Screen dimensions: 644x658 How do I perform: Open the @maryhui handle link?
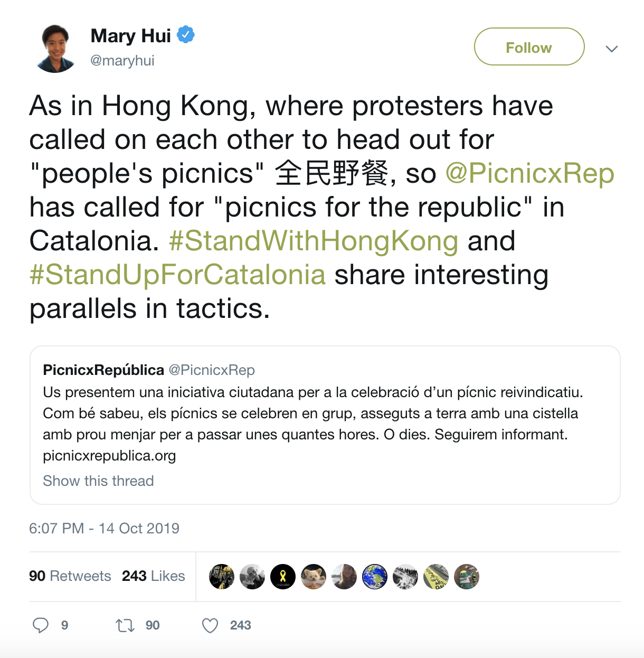point(122,61)
